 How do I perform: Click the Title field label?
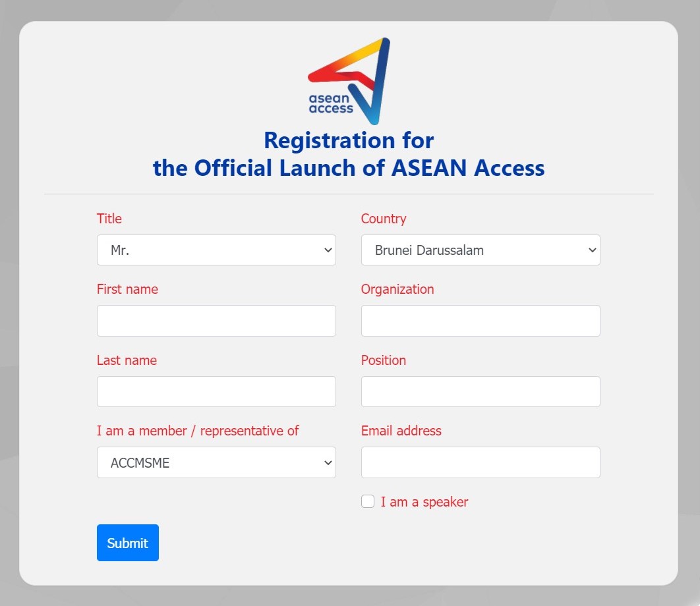[x=109, y=219]
